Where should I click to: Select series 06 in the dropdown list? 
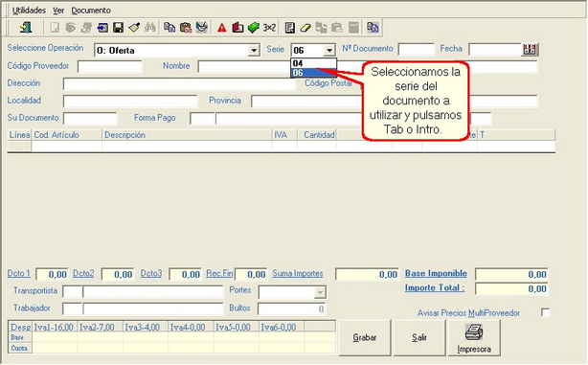tap(313, 73)
